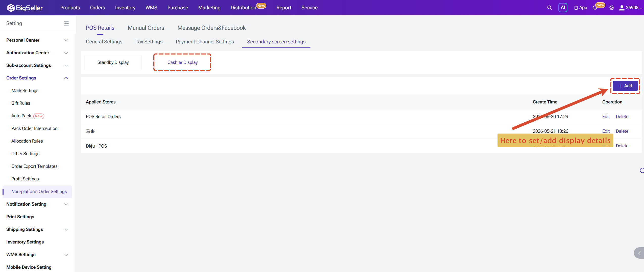Open the Report menu

tap(284, 8)
